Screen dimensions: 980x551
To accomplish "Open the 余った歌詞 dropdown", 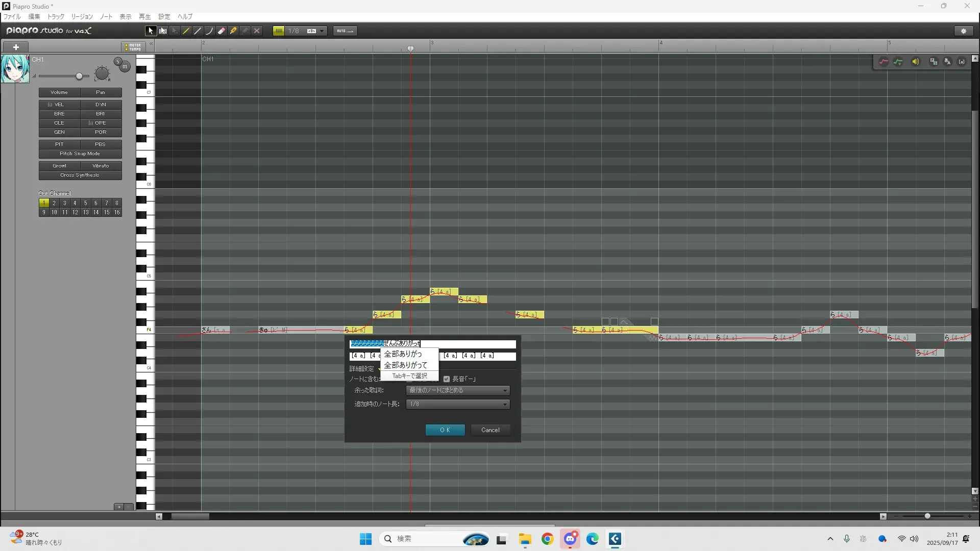I will pos(458,390).
